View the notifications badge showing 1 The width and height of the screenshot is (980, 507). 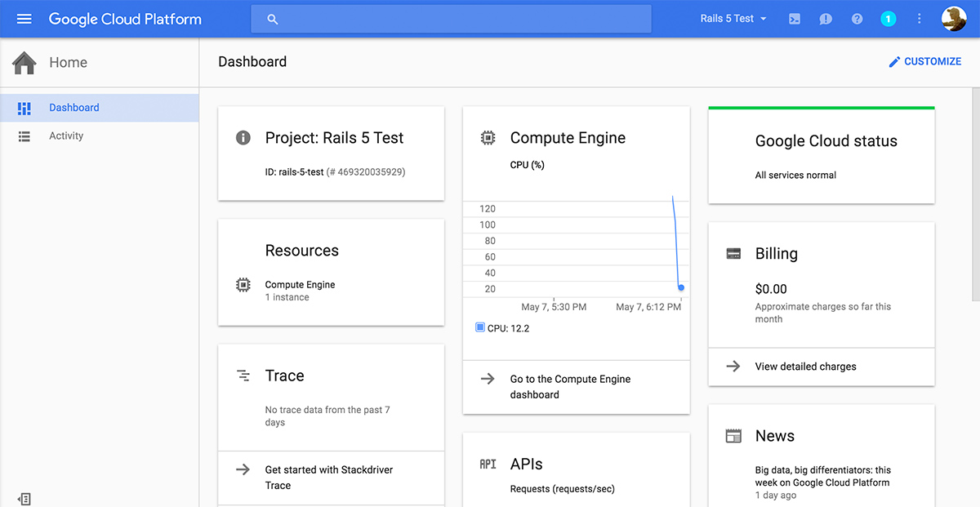click(889, 19)
